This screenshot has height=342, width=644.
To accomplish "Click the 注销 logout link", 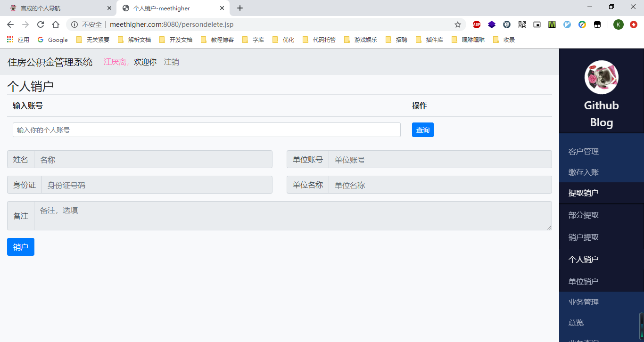I will 172,62.
